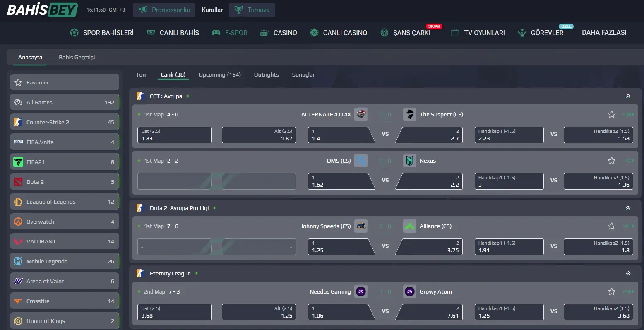Open Sonuçlar results tab
The image size is (644, 330).
(303, 75)
